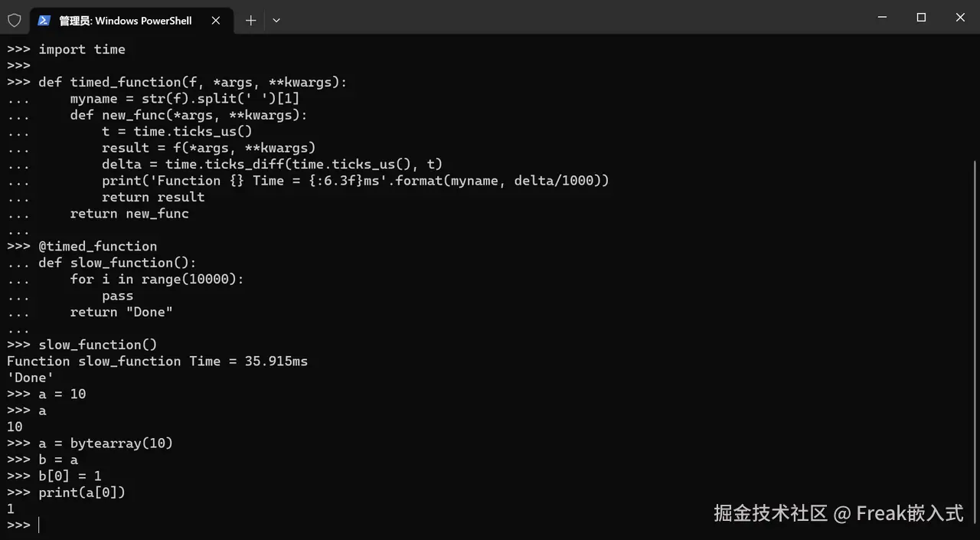This screenshot has width=980, height=540.
Task: Click the 掘金技术社区 watermark text
Action: (771, 513)
